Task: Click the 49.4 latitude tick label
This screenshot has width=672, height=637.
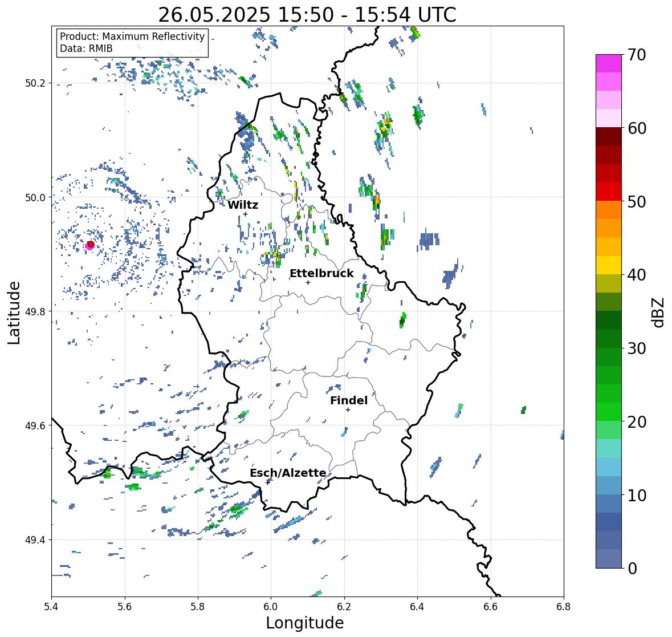Action: tap(35, 540)
